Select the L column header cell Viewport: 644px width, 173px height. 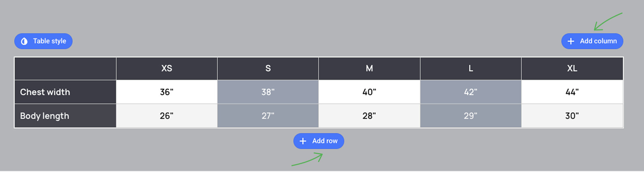471,69
